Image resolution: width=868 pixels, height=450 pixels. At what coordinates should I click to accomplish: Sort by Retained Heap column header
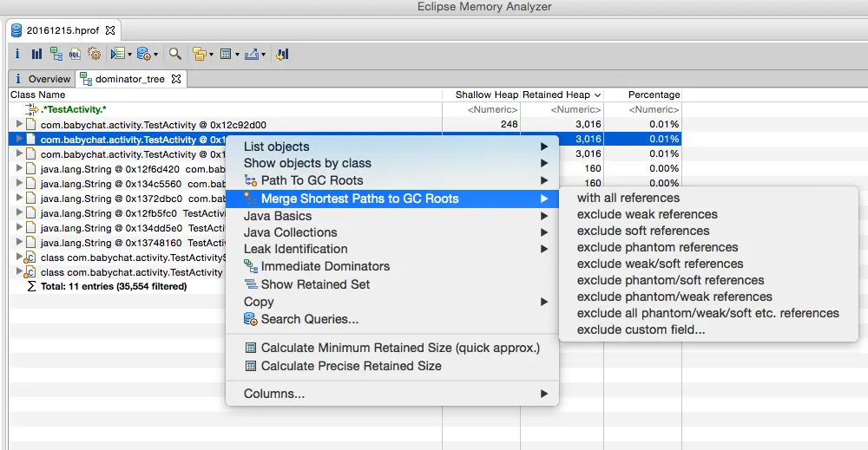coord(562,95)
